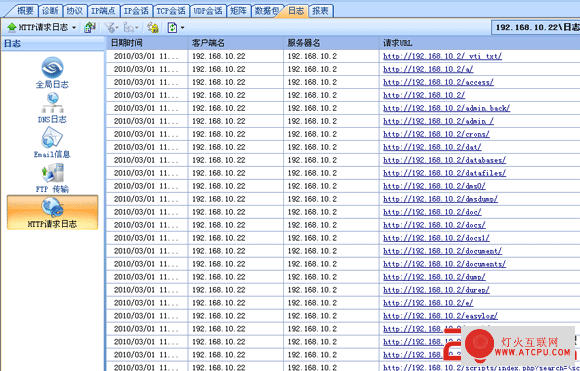
Task: Click the padlock toolbar icon
Action: click(x=153, y=27)
